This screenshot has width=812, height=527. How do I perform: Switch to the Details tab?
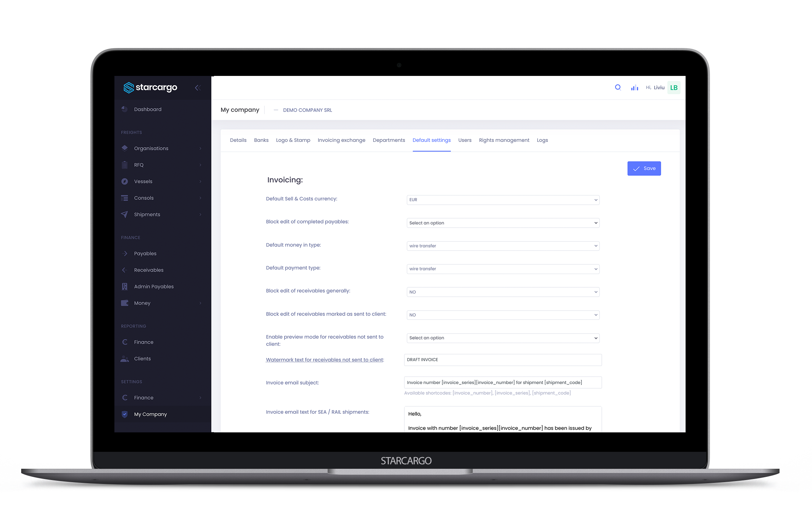238,140
